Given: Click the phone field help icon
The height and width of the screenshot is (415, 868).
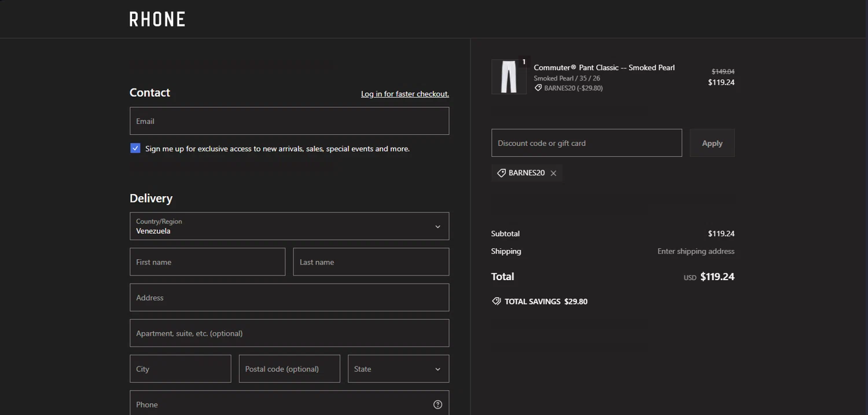Looking at the screenshot, I should tap(437, 405).
